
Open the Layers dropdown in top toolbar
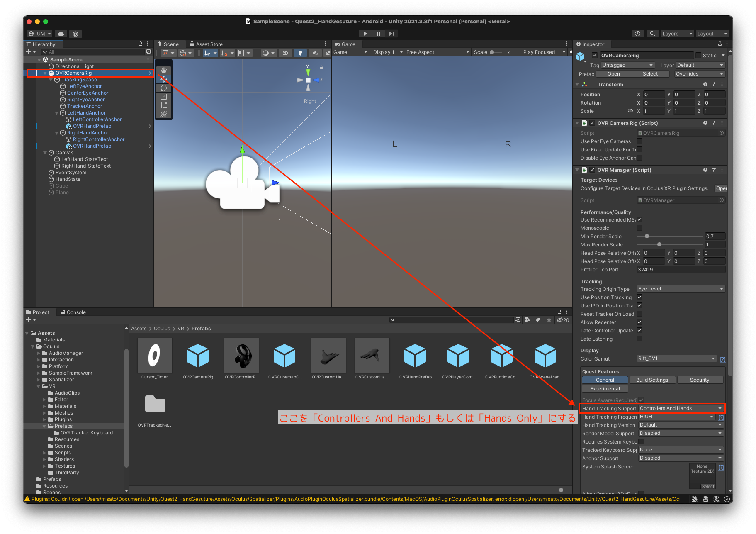tap(677, 34)
